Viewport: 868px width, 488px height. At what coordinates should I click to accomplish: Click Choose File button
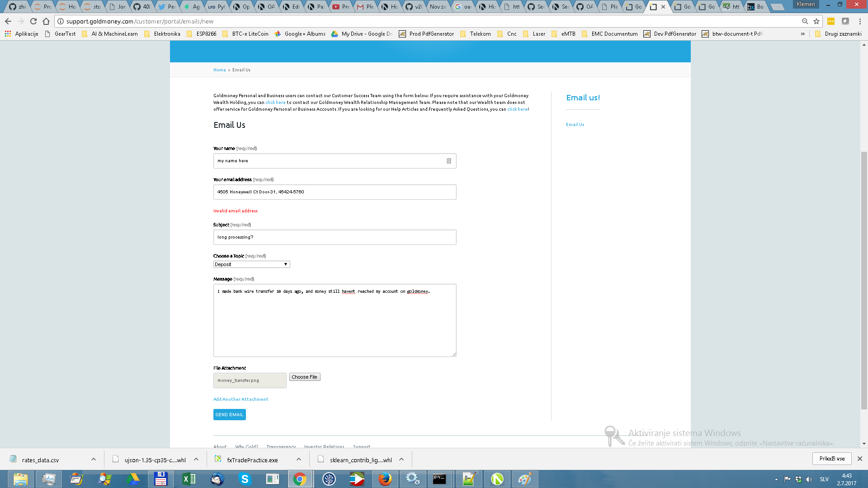coord(305,377)
